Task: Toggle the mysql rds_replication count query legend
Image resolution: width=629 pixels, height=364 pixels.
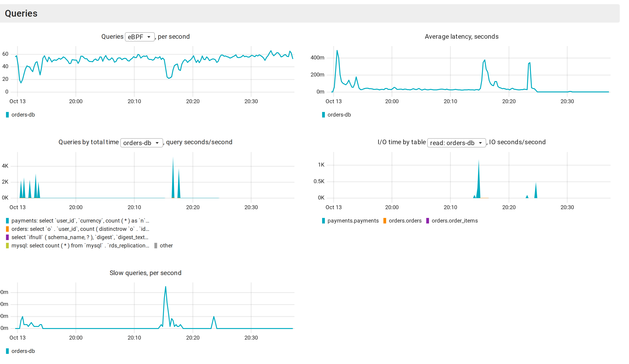Action: coord(77,245)
